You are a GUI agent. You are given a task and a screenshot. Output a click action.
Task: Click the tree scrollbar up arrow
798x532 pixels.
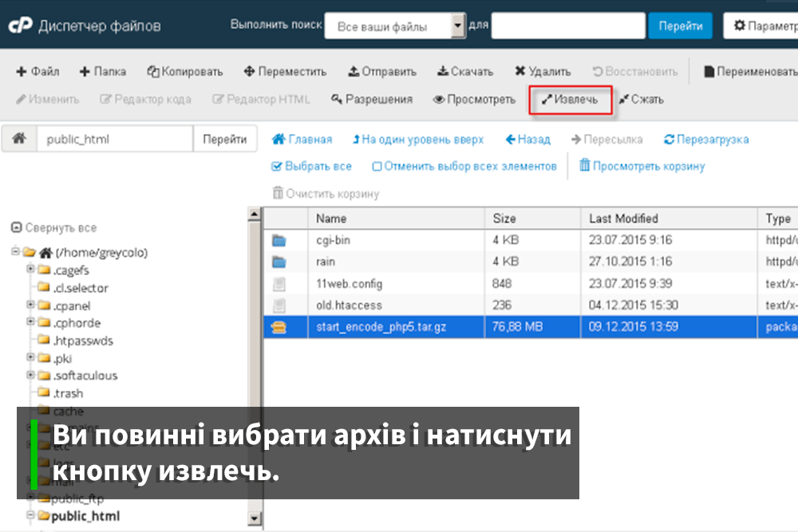(255, 215)
